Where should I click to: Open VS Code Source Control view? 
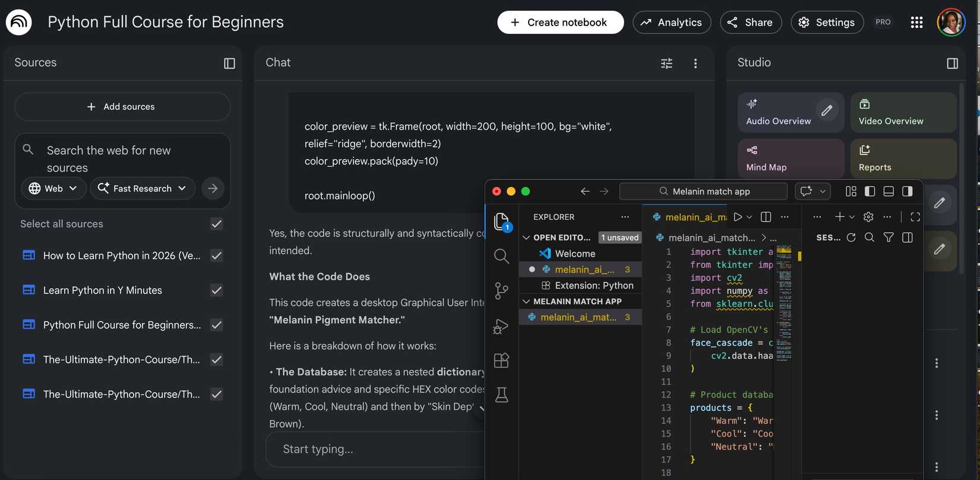(501, 290)
